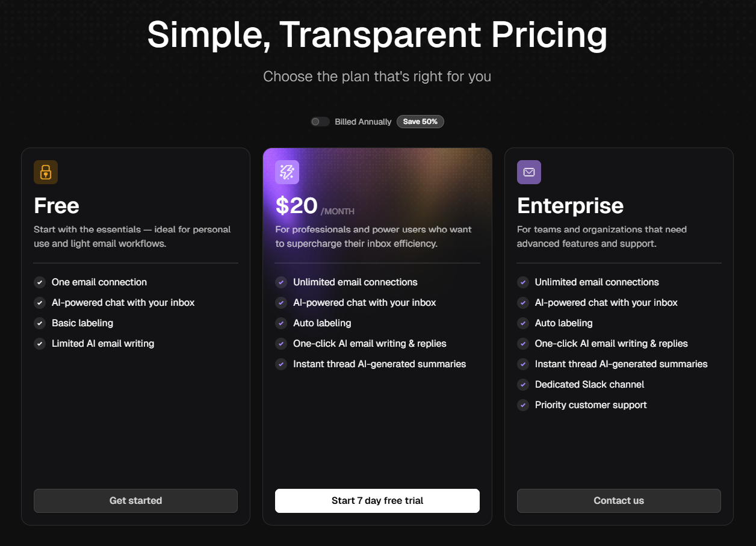Toggle the Billed Annually switch
Screen dimensions: 756x546
(x=320, y=122)
